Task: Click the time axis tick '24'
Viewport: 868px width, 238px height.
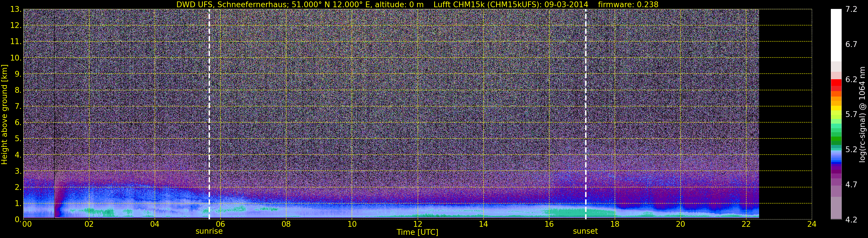Action: (812, 224)
